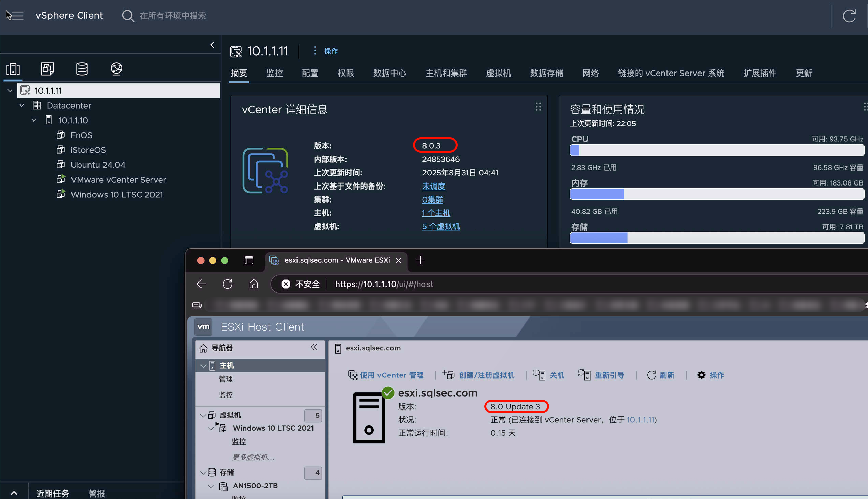Open the 操作 actions link for 10.1.1.11

coord(331,51)
